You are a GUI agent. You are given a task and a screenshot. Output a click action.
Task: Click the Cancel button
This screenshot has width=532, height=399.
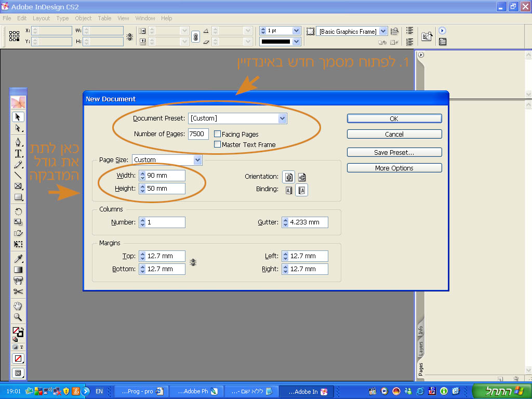click(x=394, y=134)
